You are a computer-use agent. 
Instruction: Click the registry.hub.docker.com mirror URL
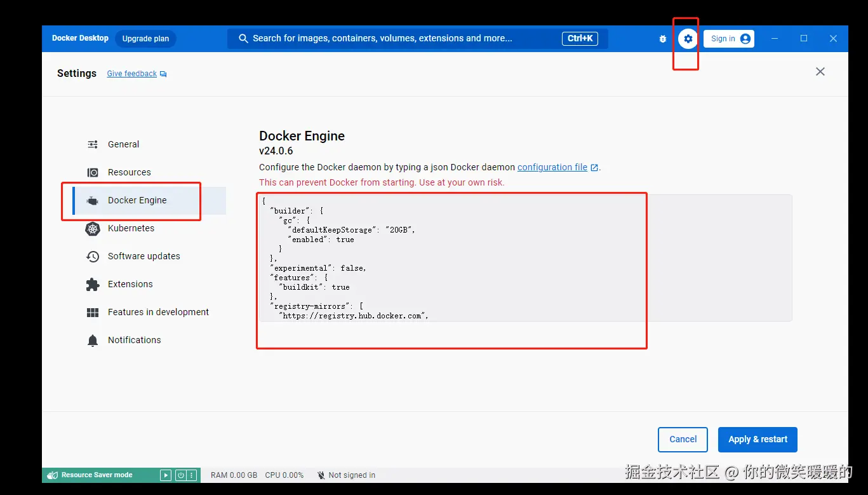point(354,316)
